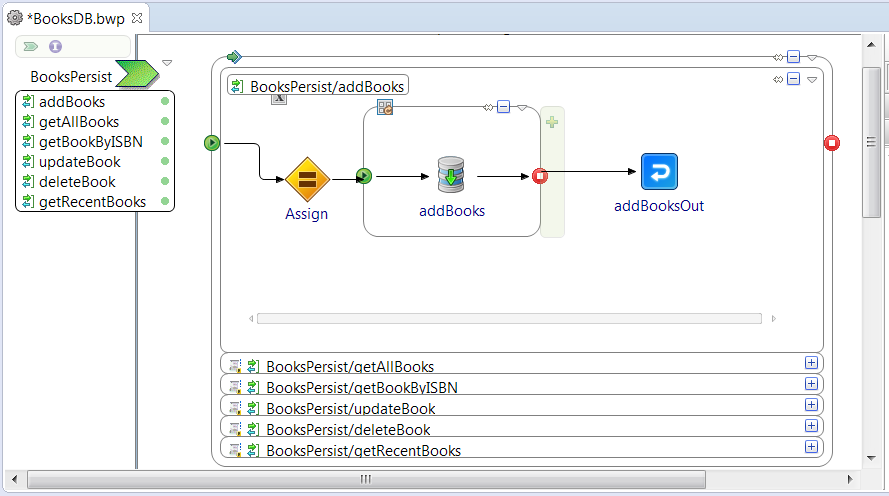Click the green start node before Assign
This screenshot has width=889, height=496.
click(212, 143)
